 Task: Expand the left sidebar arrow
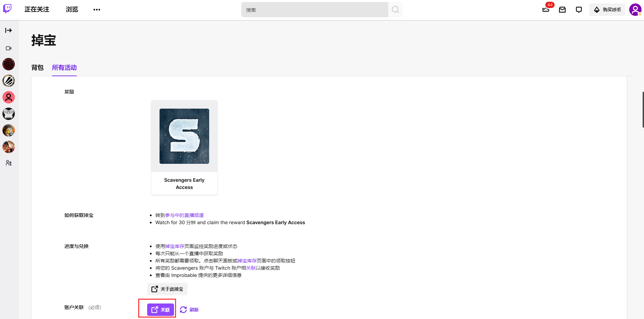click(9, 30)
